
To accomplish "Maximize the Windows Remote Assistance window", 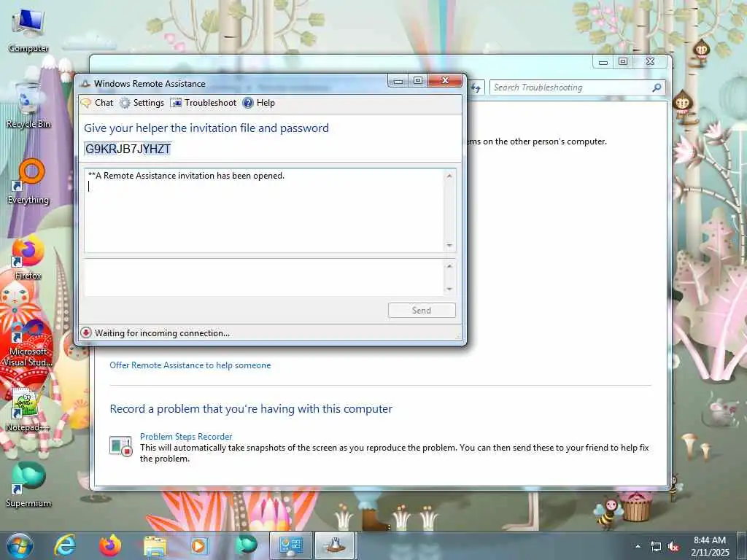I will [418, 81].
